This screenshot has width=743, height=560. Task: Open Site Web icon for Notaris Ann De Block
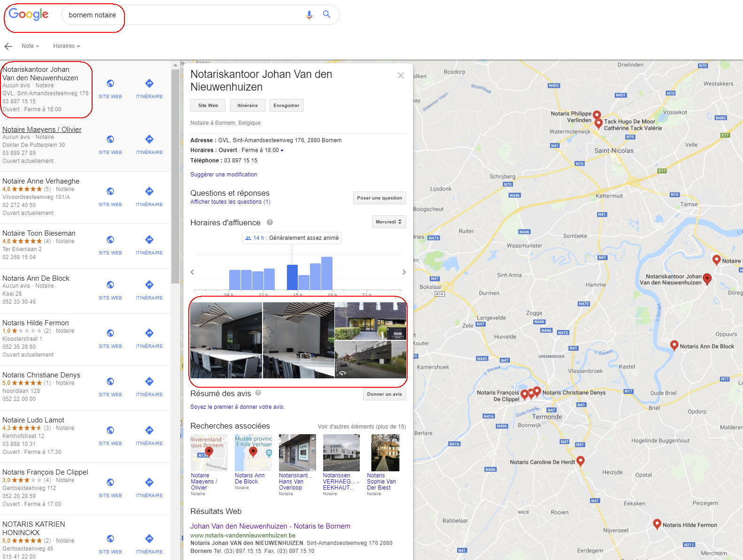(x=110, y=284)
